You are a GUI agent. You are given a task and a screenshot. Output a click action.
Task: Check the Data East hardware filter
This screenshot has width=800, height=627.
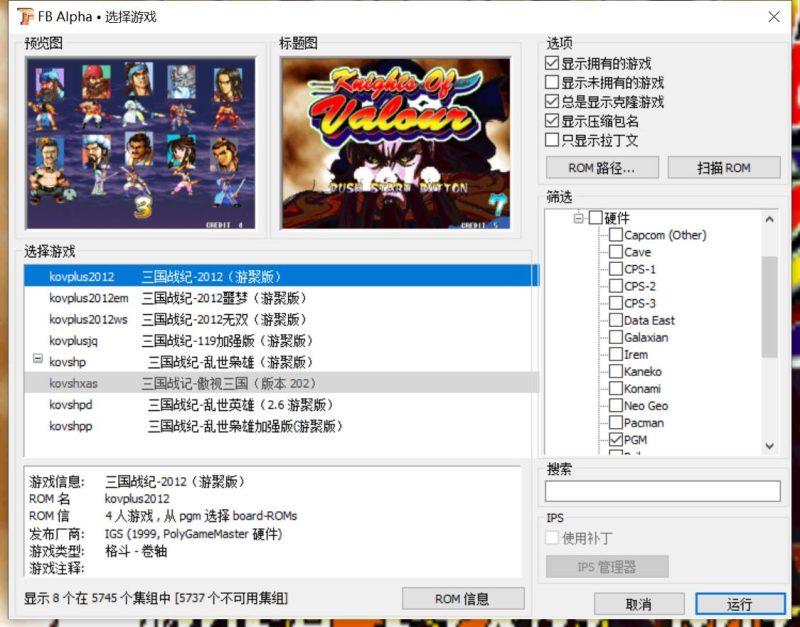[x=616, y=320]
